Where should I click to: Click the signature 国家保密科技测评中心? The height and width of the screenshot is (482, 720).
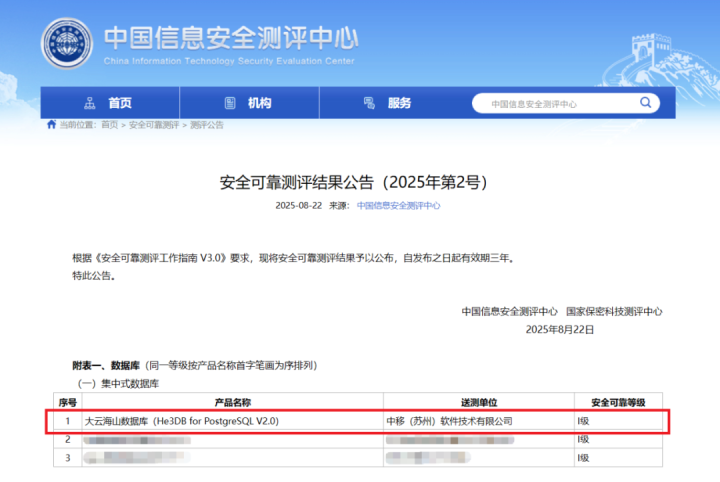click(614, 312)
